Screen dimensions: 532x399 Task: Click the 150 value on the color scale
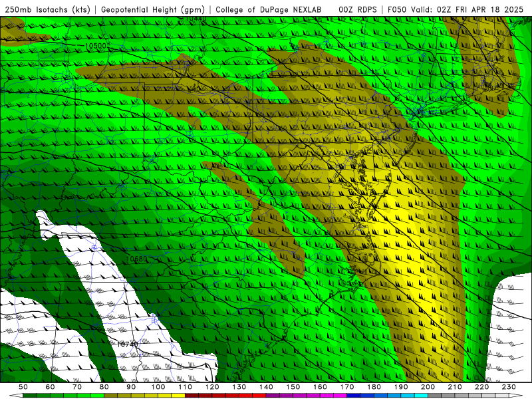pos(293,387)
